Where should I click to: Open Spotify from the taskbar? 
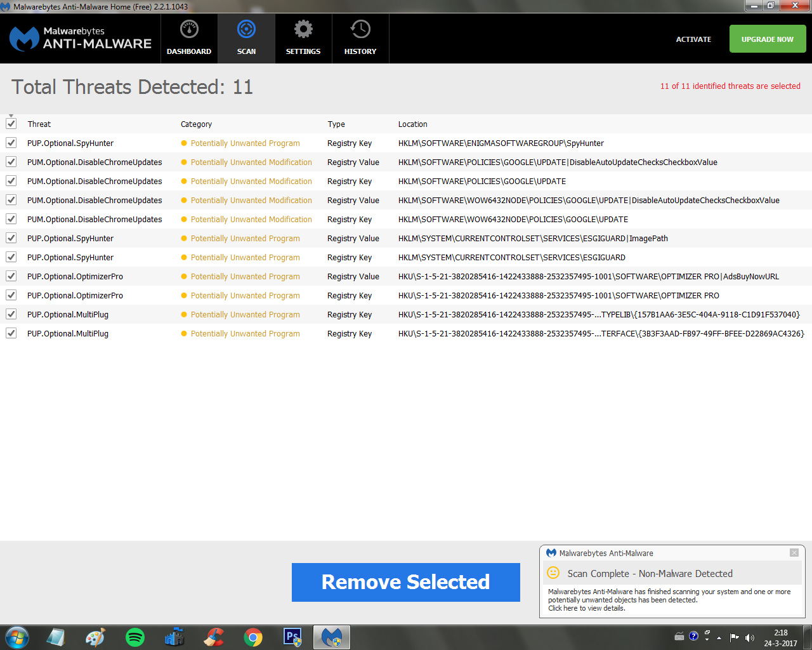135,637
